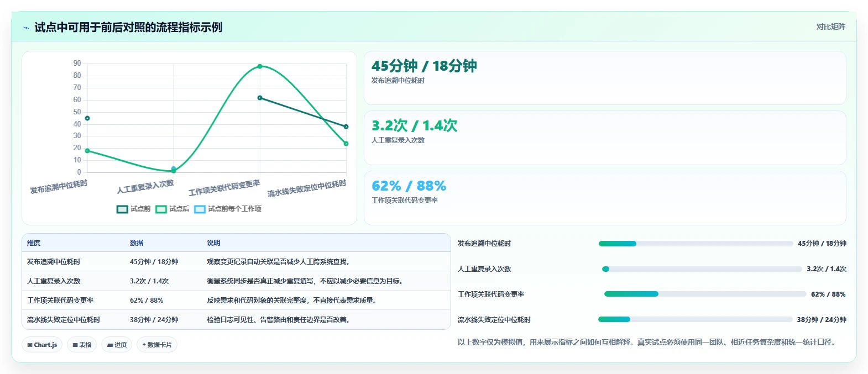The image size is (868, 374).
Task: Toggle the 试点前 legend item
Action: pos(134,209)
